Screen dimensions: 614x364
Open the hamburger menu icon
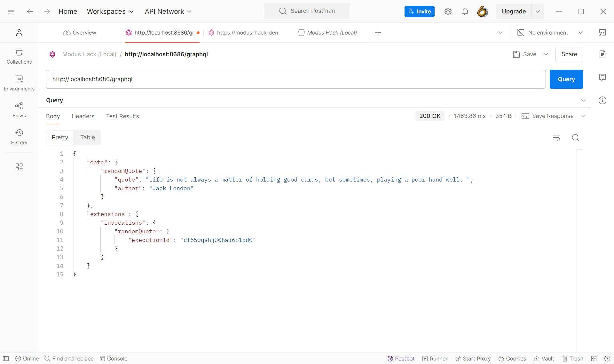click(x=11, y=12)
